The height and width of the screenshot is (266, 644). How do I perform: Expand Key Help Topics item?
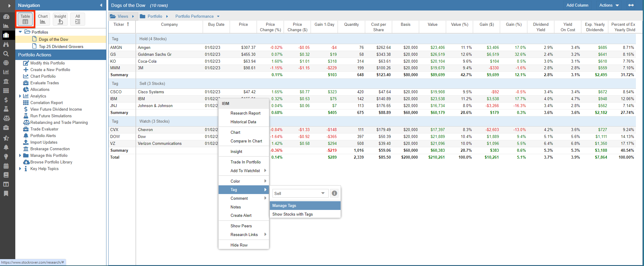[x=20, y=169]
